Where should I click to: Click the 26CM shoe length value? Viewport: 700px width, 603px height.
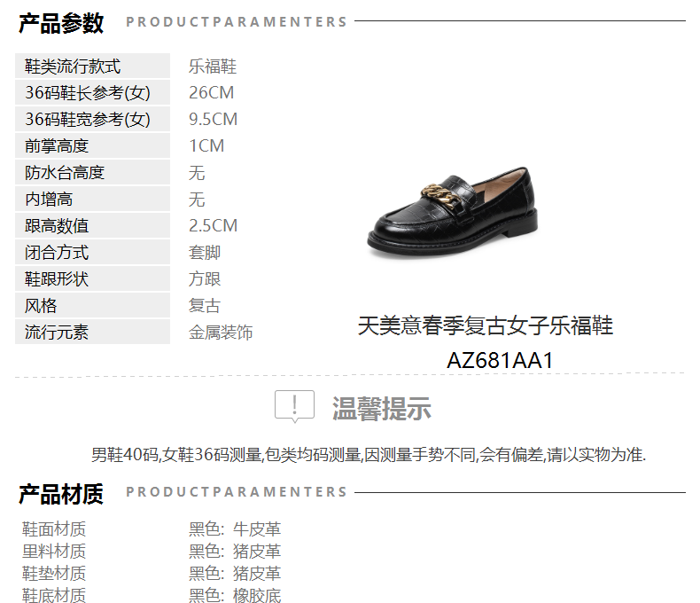point(211,93)
